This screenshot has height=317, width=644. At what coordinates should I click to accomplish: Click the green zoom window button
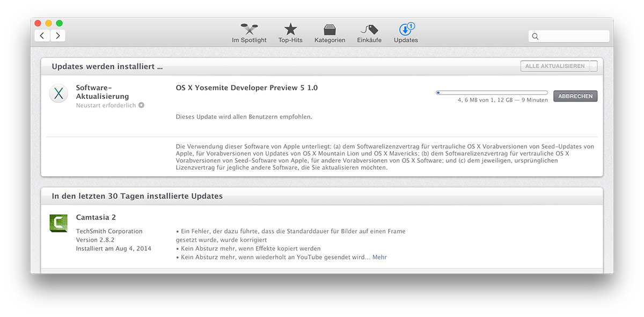60,23
